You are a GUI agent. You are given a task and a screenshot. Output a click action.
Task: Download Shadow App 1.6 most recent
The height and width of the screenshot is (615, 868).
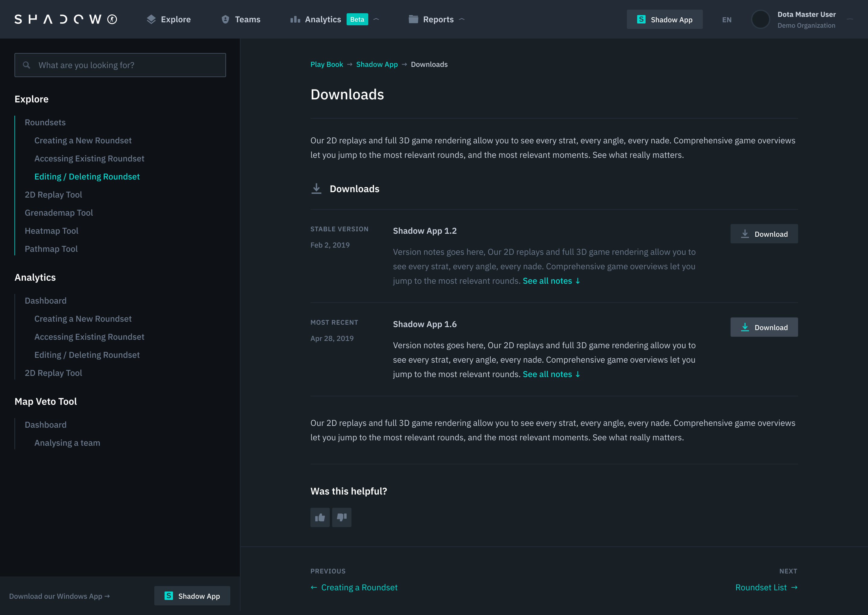click(764, 328)
